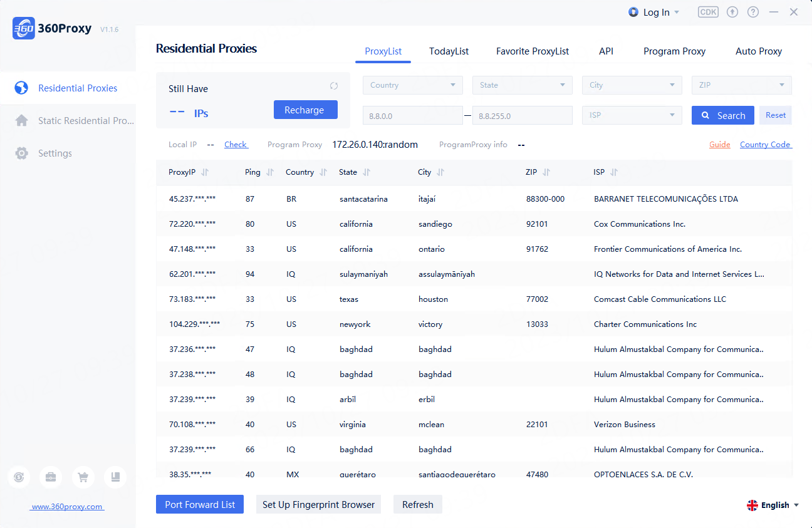Click the house icon for Static Residential Proxies

21,120
